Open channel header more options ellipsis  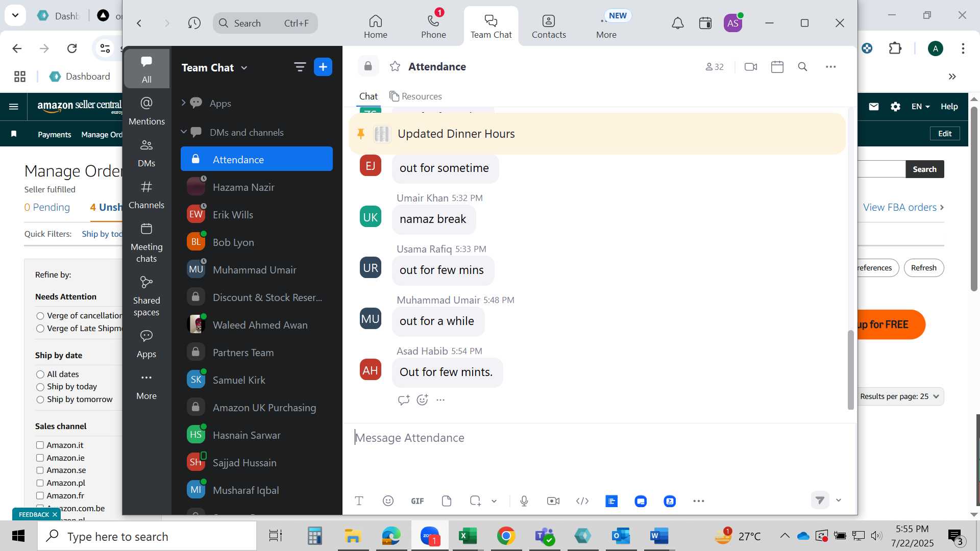click(x=831, y=67)
